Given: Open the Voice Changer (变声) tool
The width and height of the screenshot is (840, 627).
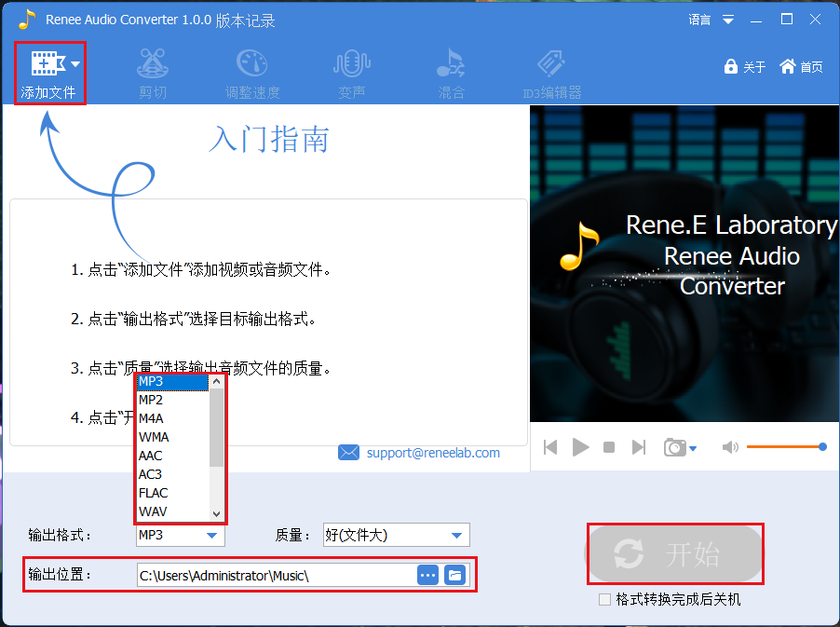Looking at the screenshot, I should (351, 74).
